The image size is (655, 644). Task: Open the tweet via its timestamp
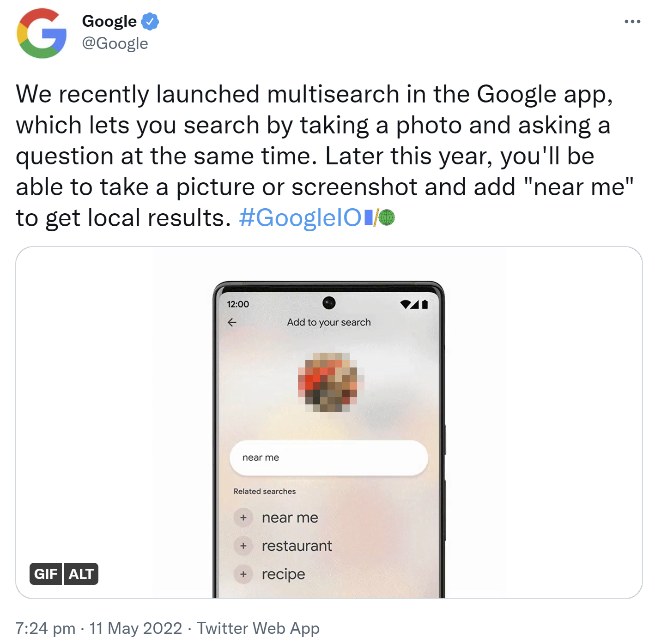click(99, 628)
